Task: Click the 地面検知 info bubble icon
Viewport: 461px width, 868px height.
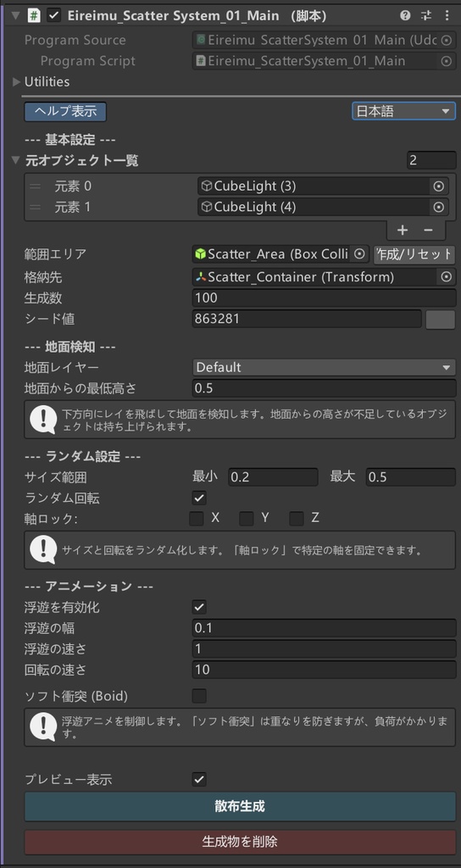Action: (x=43, y=420)
